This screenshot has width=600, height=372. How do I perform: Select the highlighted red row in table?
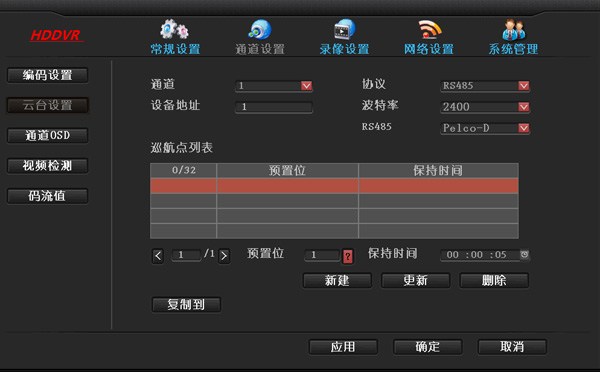[334, 186]
